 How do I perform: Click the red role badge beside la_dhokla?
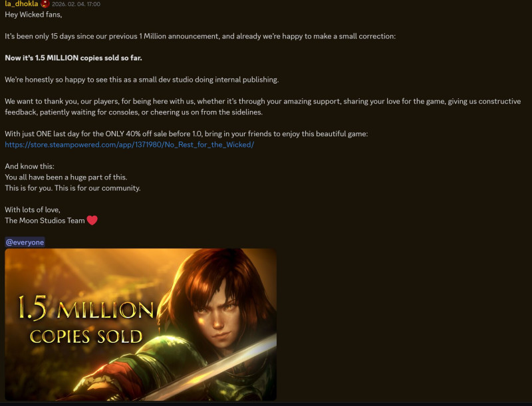(x=45, y=4)
